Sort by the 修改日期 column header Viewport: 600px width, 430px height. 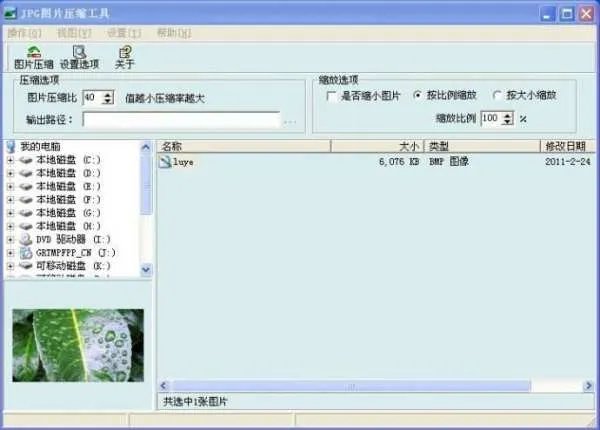(567, 146)
